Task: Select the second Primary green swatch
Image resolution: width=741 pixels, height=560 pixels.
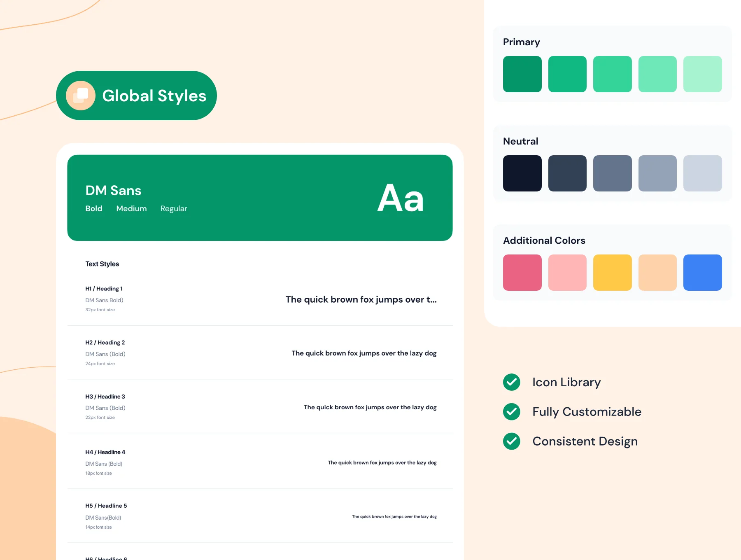Action: [x=567, y=74]
